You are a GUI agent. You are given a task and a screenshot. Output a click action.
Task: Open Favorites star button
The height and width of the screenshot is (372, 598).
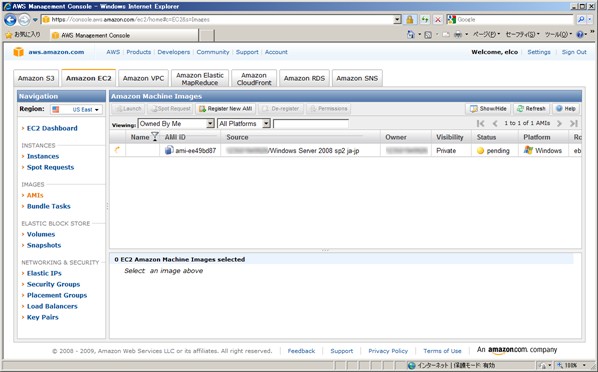[23, 35]
